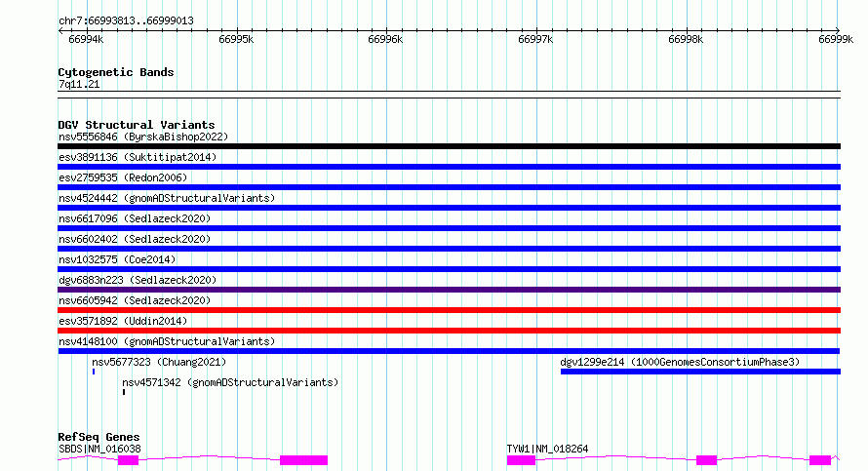The image size is (868, 471).
Task: Click the red esv3571892 variant bar
Action: point(449,331)
